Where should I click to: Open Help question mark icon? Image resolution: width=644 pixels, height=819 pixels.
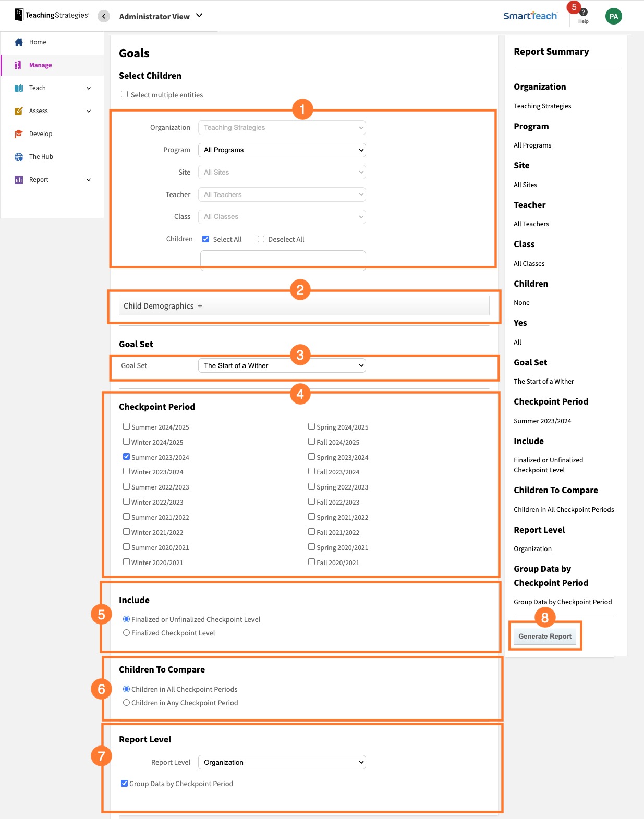point(583,13)
